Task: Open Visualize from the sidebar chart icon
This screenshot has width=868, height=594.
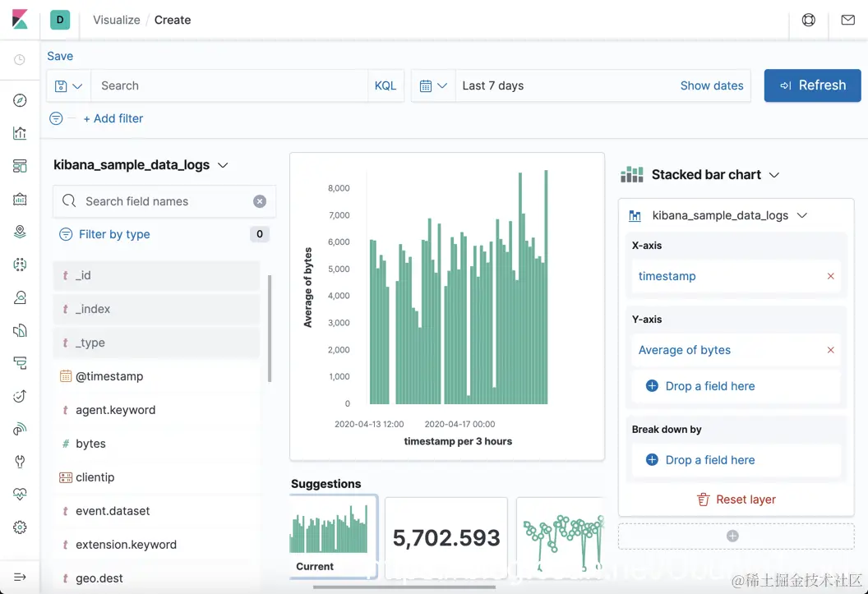Action: 20,133
